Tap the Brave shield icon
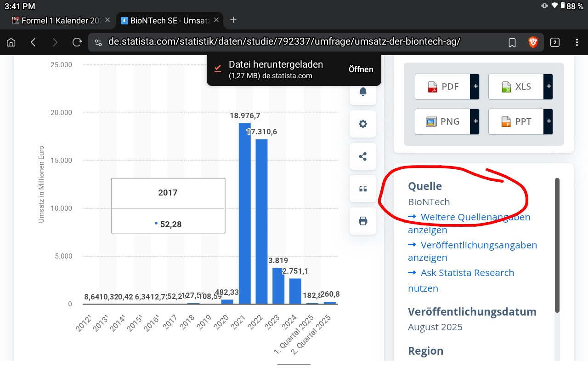This screenshot has width=588, height=368. [x=533, y=42]
